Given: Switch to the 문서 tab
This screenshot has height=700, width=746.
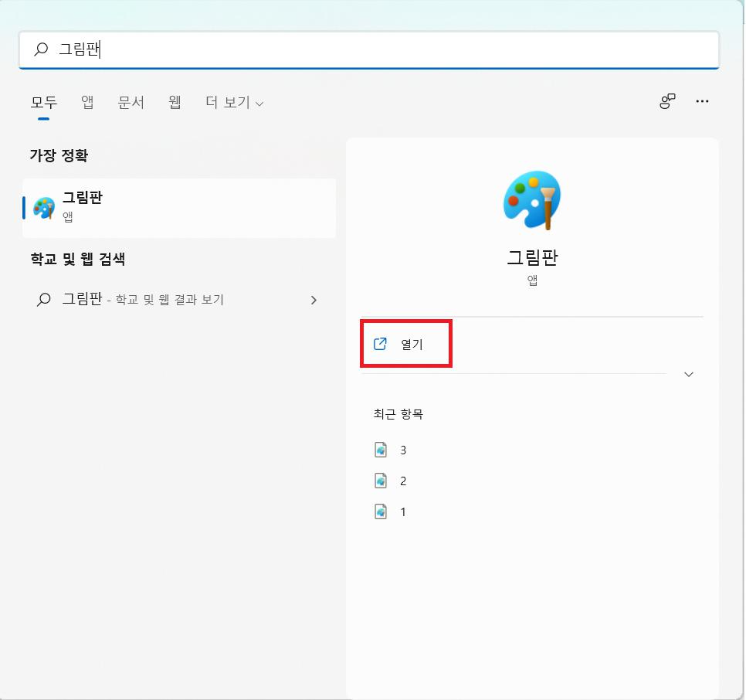Looking at the screenshot, I should tap(131, 102).
